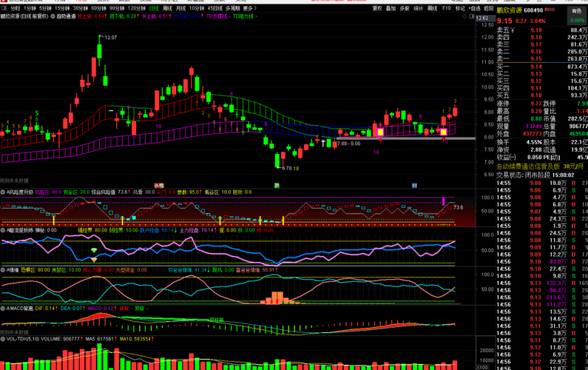Expand the 更多 periods list
Viewport: 588px width, 370px height.
tap(250, 8)
